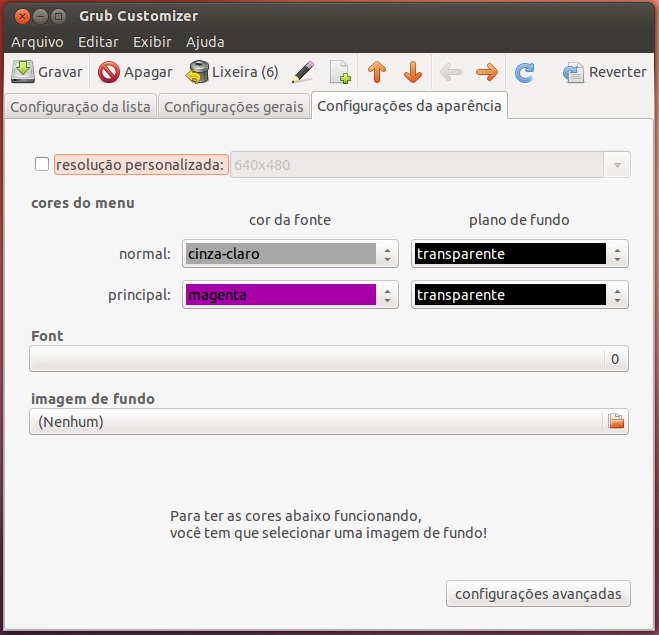Enable the resolução personalizada checkbox

tap(42, 164)
